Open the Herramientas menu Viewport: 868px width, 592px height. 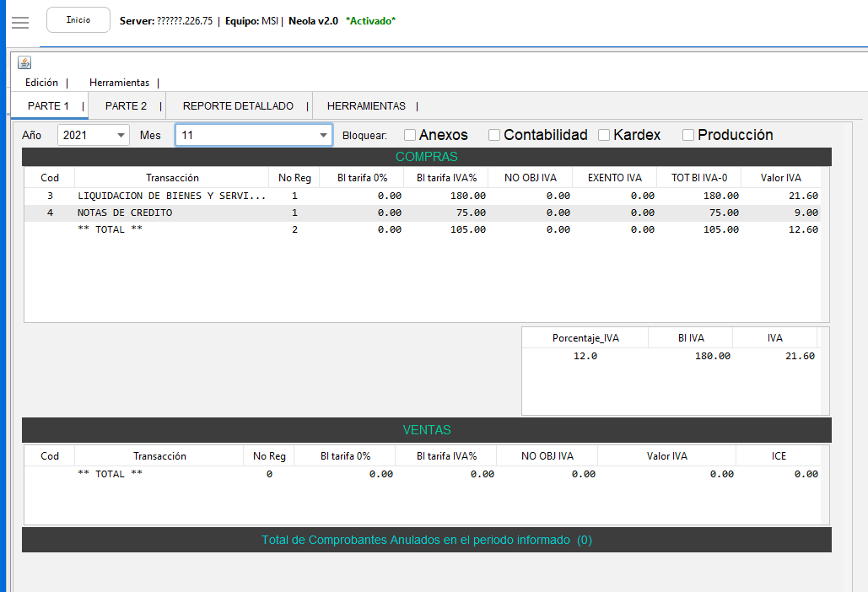coord(119,83)
